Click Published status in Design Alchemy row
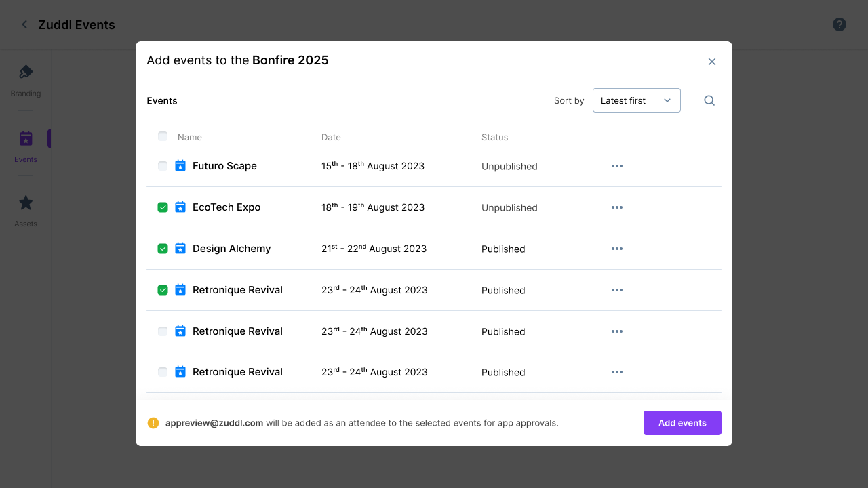The height and width of the screenshot is (488, 868). tap(503, 249)
